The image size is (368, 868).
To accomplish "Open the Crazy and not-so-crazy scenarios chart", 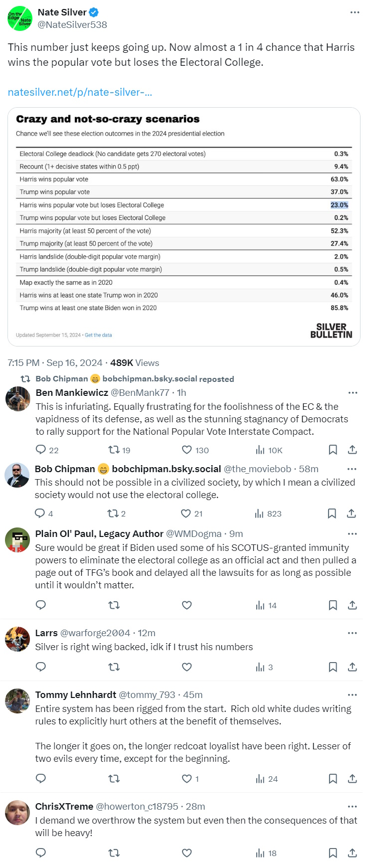I will click(x=184, y=227).
